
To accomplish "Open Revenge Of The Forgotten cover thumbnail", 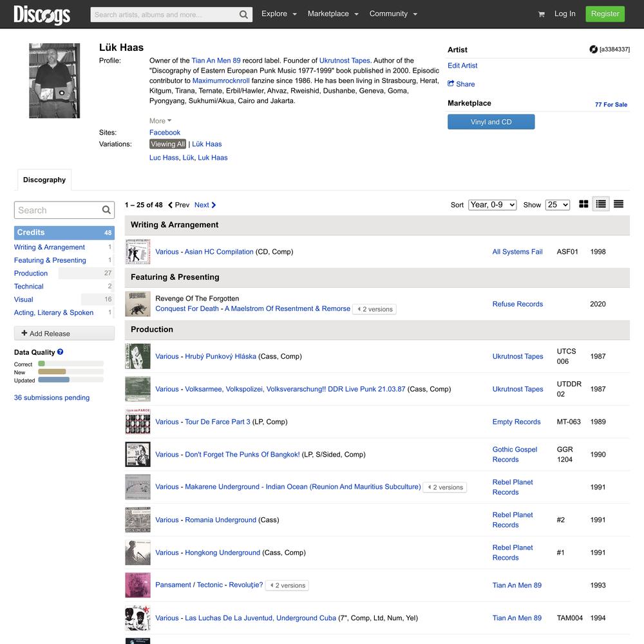I will click(138, 304).
